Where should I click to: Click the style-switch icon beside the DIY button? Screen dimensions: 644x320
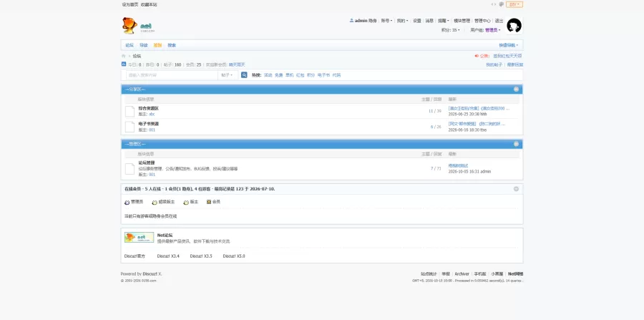click(501, 4)
